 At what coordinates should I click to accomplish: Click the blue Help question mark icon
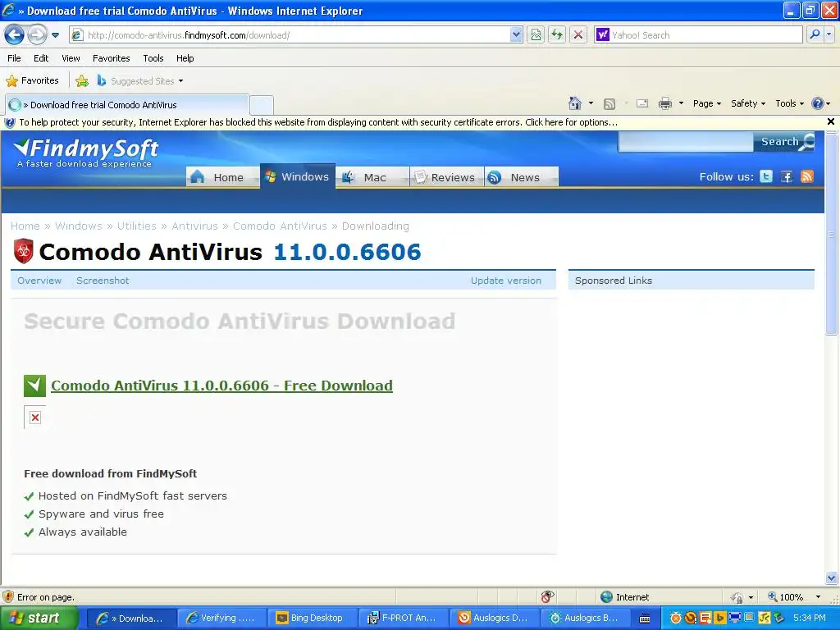(818, 103)
